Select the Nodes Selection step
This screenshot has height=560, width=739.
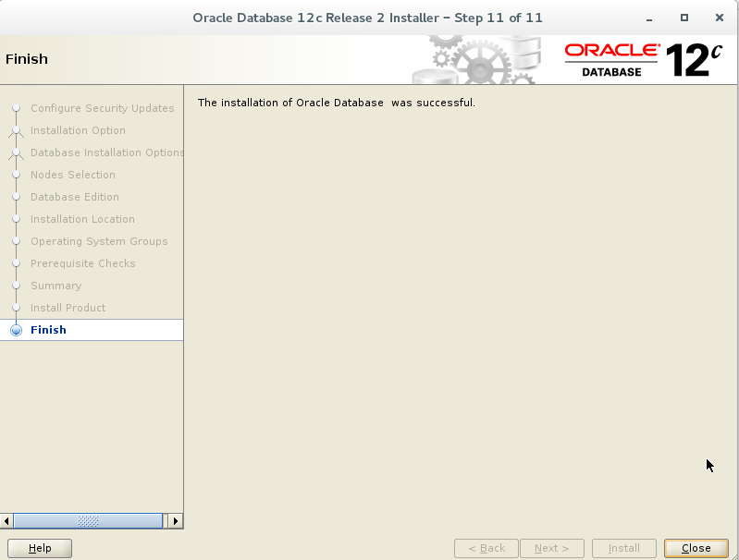coord(73,175)
